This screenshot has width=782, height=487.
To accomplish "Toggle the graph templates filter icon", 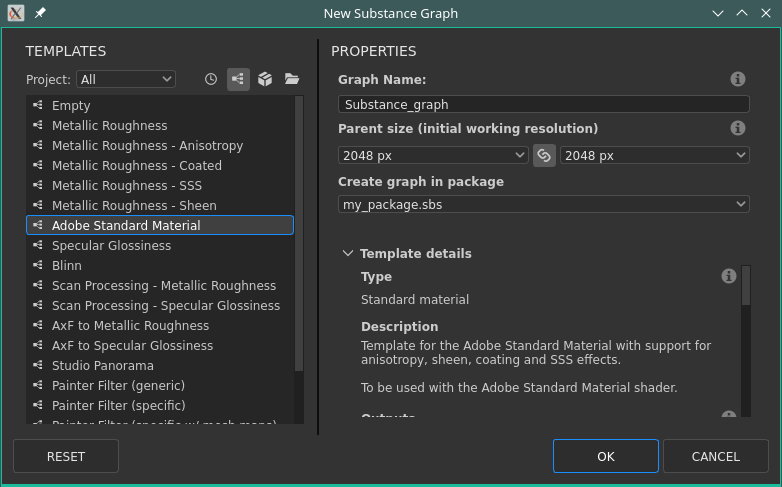I will 238,79.
